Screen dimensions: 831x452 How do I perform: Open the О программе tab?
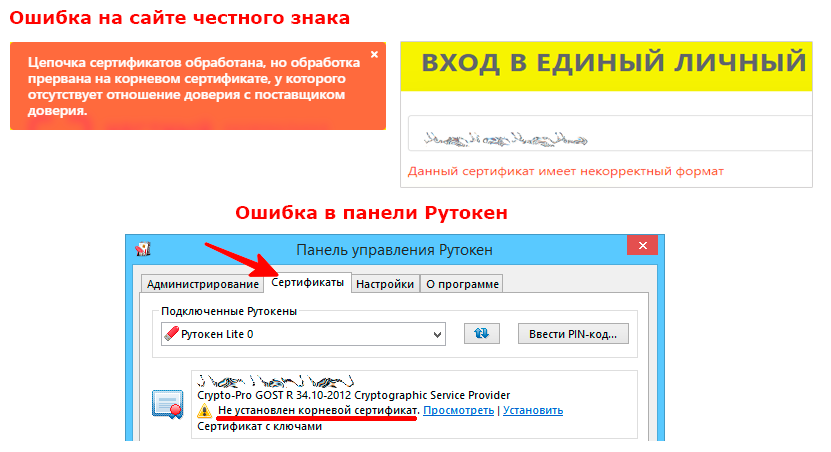[462, 284]
